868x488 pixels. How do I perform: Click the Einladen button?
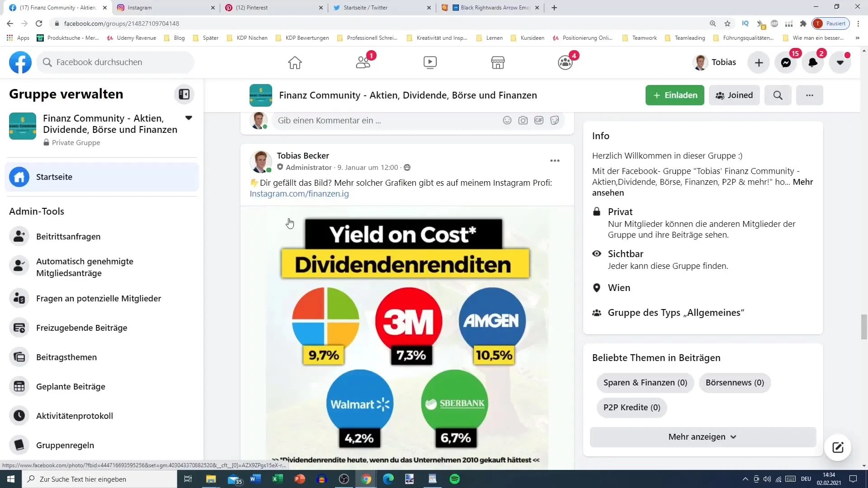point(675,95)
